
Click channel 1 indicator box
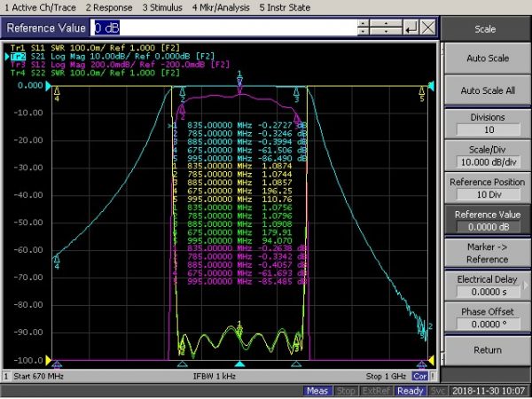(x=6, y=376)
